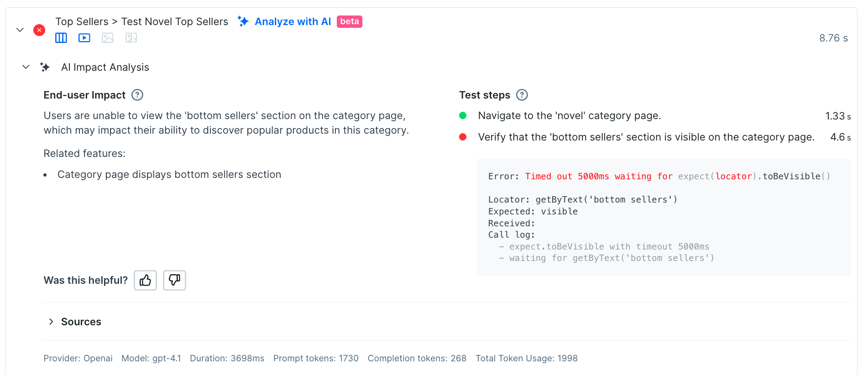The width and height of the screenshot is (868, 375).
Task: Click the AI Impact Analysis heading
Action: coord(105,67)
